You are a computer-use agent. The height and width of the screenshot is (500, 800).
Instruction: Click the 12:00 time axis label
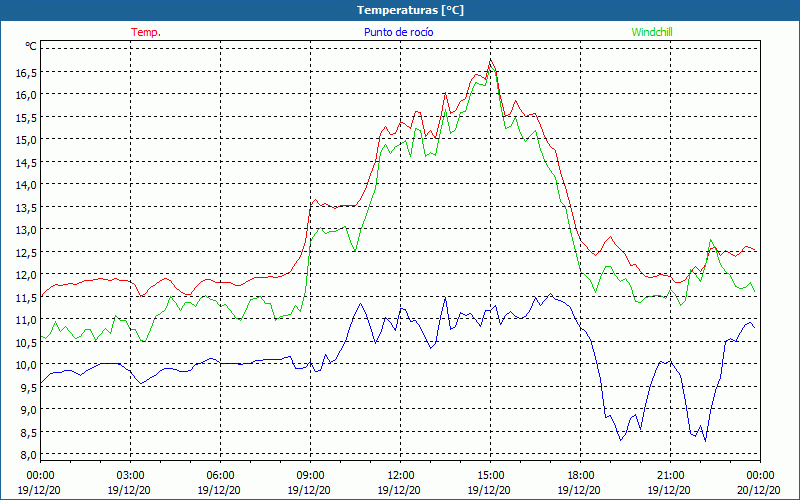(x=401, y=476)
